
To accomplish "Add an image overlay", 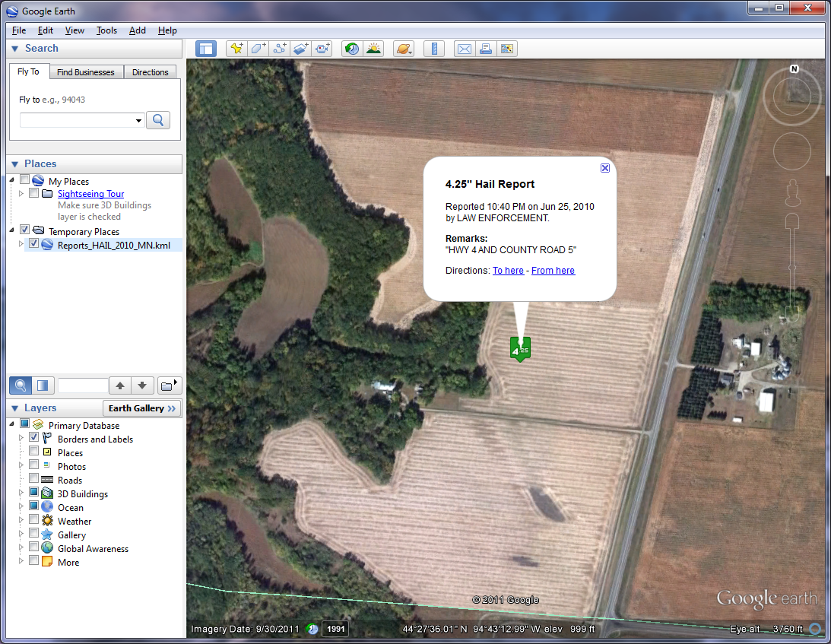I will click(x=300, y=49).
